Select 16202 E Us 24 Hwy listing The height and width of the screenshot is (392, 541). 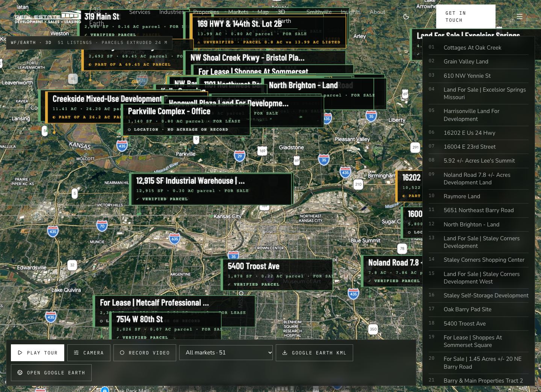[479, 133]
